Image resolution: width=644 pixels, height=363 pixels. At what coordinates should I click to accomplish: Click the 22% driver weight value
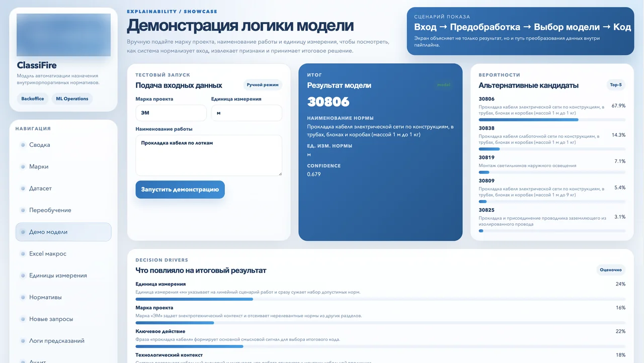click(x=620, y=331)
